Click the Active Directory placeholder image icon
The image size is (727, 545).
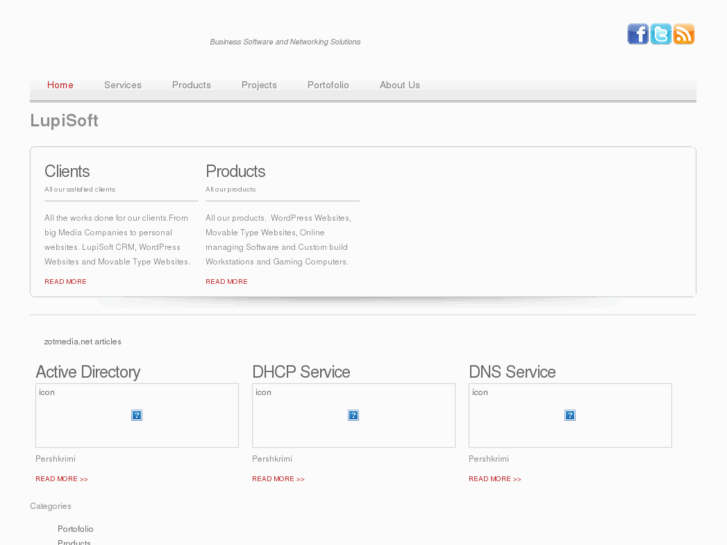pos(137,415)
